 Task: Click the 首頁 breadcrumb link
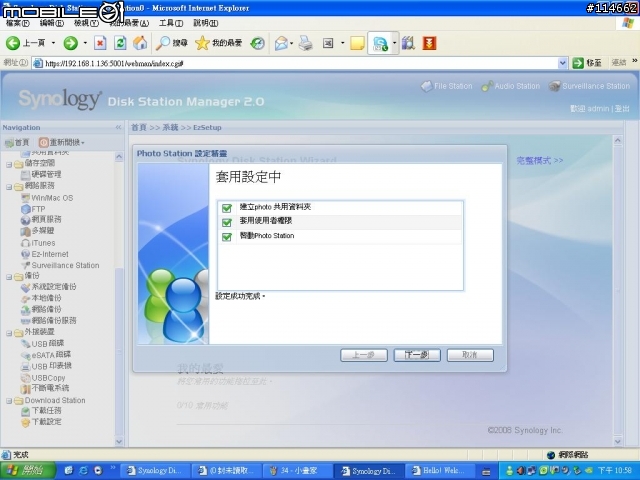139,127
